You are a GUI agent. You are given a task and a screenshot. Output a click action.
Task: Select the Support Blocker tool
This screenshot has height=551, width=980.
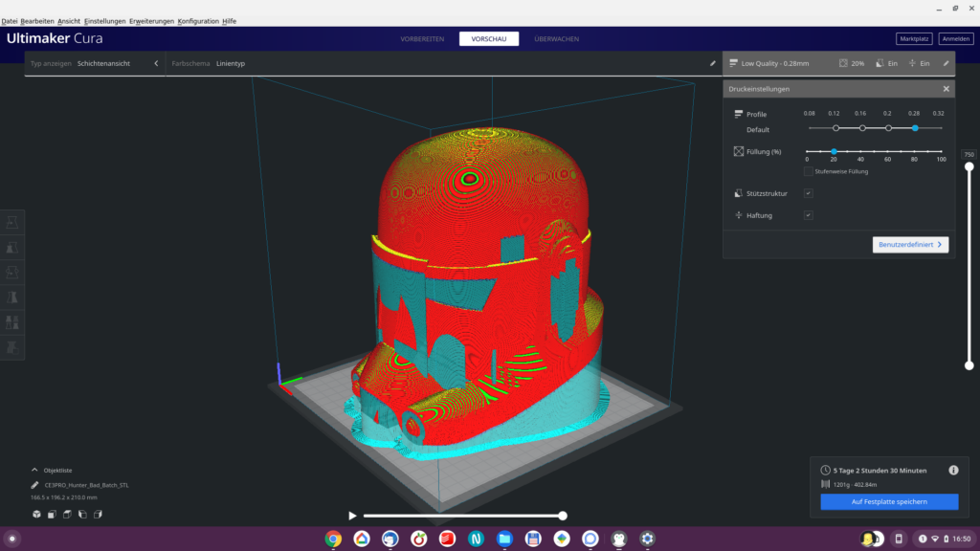pos(11,347)
